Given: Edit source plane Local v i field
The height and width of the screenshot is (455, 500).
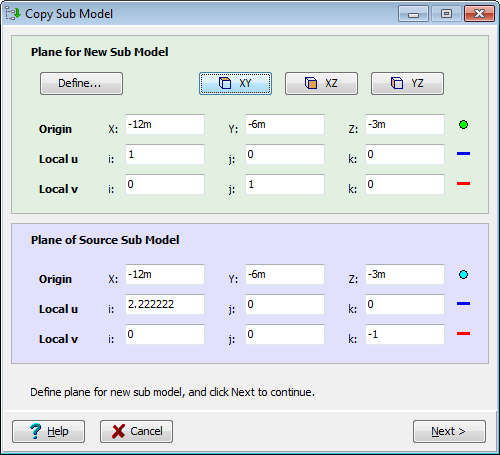Looking at the screenshot, I should [165, 334].
